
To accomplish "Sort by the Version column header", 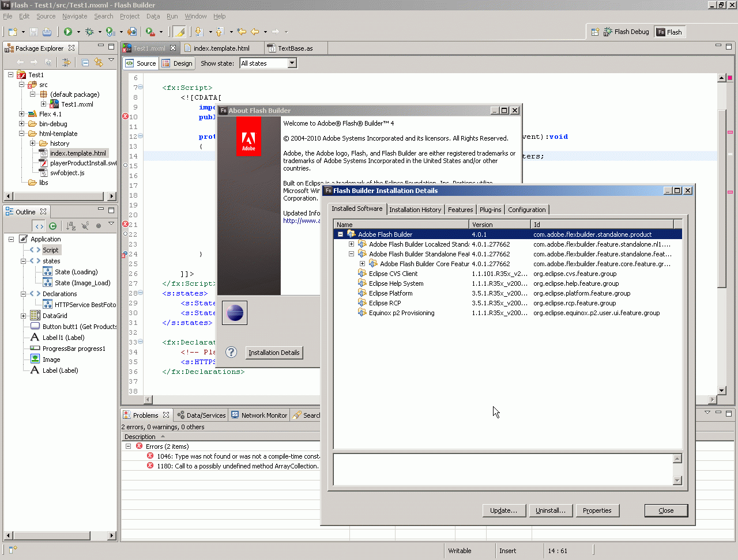I will [x=499, y=224].
